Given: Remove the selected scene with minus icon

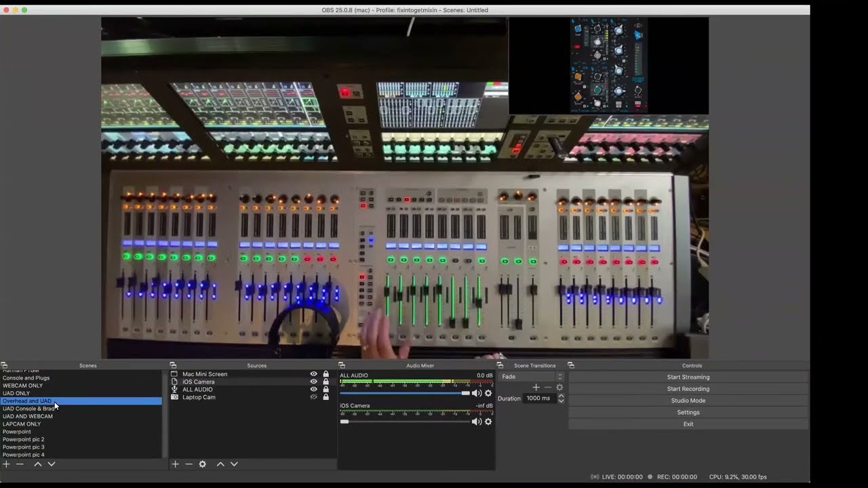Looking at the screenshot, I should (x=20, y=464).
